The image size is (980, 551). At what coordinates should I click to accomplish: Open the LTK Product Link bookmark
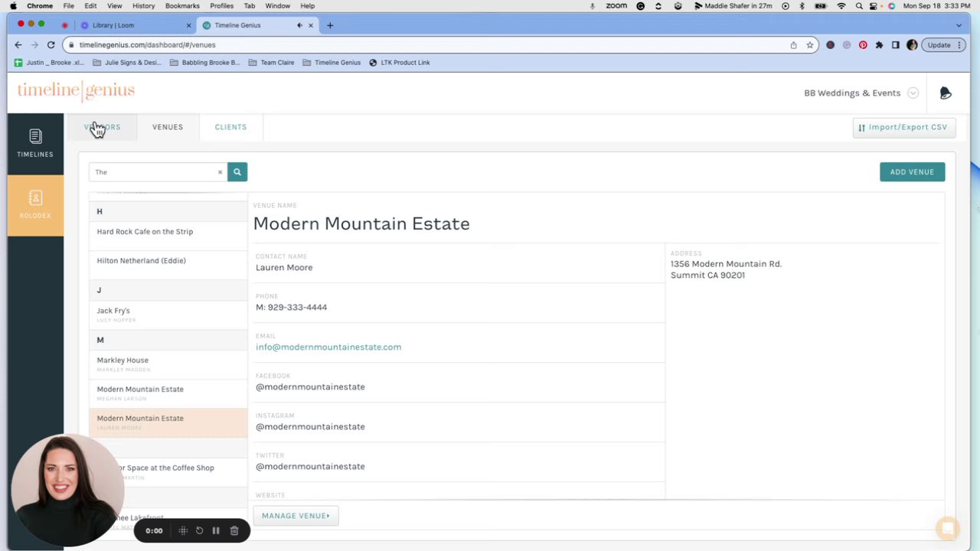[x=400, y=63]
